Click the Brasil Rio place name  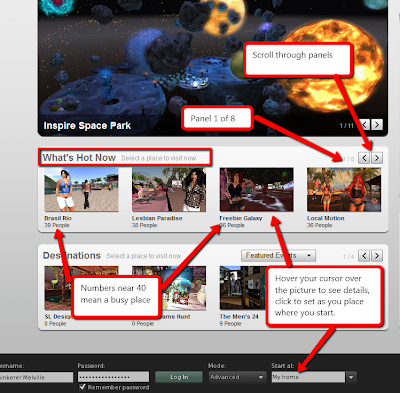pyautogui.click(x=58, y=218)
